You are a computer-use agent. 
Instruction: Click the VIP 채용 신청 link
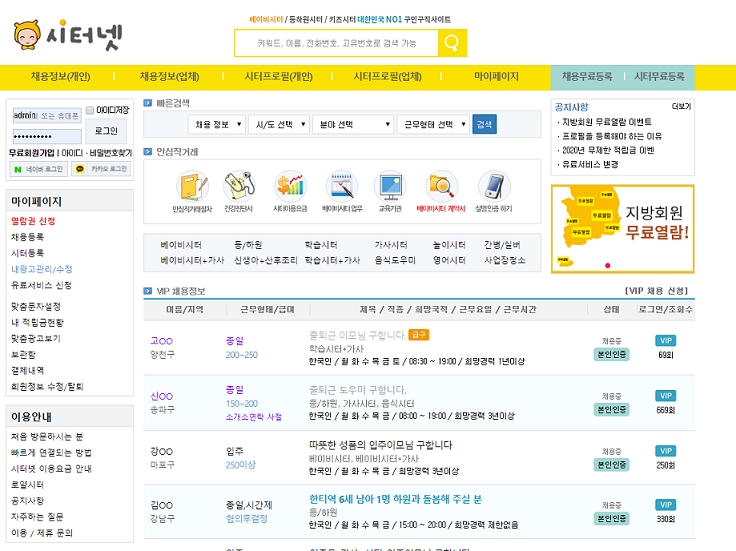(x=656, y=291)
